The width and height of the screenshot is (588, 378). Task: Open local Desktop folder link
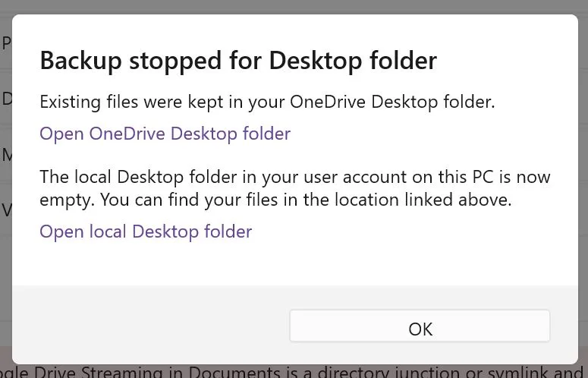(146, 232)
